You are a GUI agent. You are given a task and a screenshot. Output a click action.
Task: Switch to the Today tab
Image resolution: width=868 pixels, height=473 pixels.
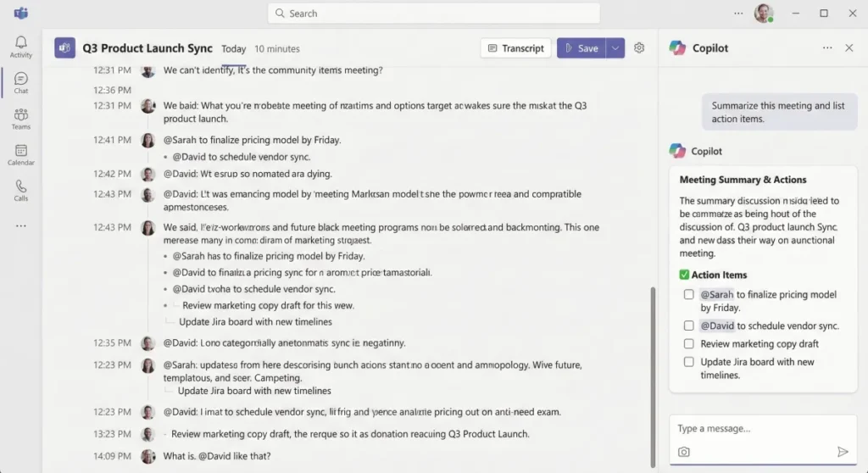pyautogui.click(x=234, y=49)
